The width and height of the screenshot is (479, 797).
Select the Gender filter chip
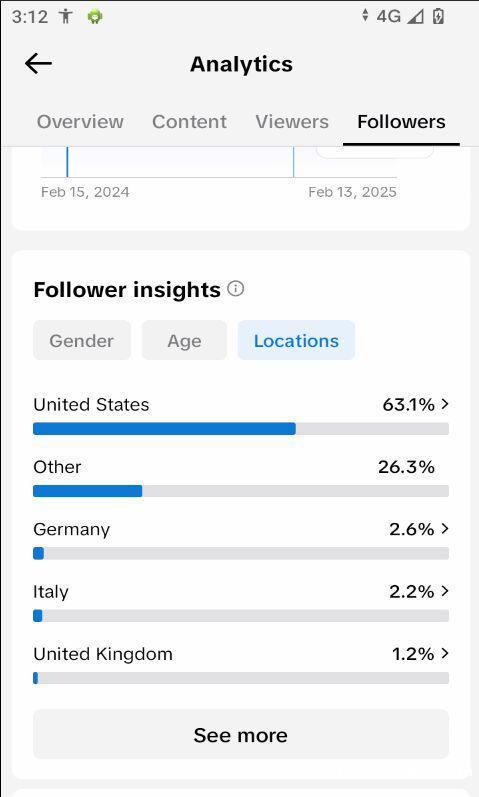coord(82,340)
